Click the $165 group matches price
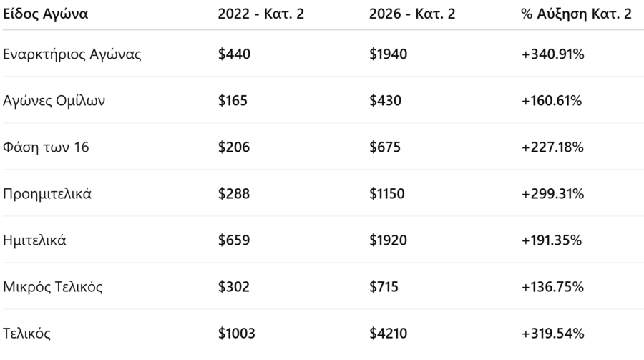This screenshot has height=360, width=644. pos(233,101)
